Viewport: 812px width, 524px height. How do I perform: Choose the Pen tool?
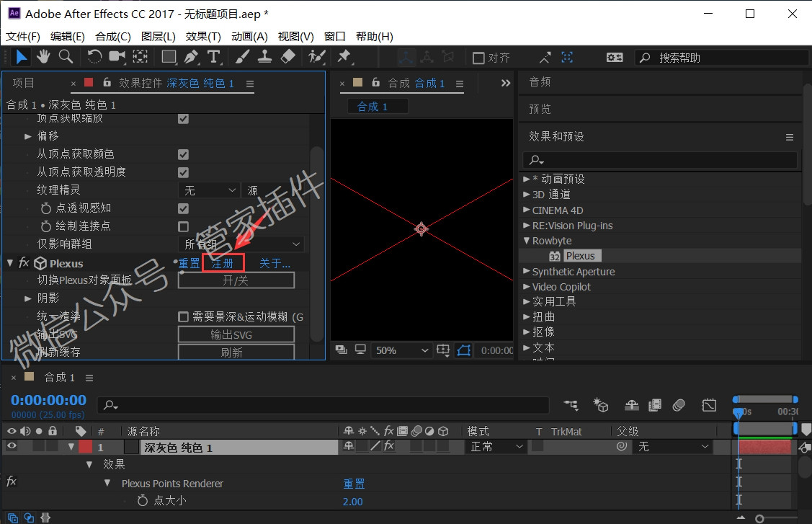coord(191,56)
